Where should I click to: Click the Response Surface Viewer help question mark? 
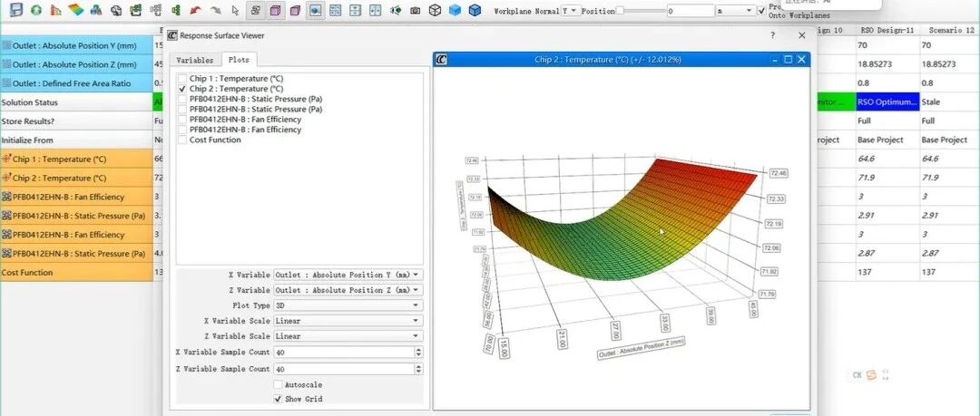click(773, 35)
